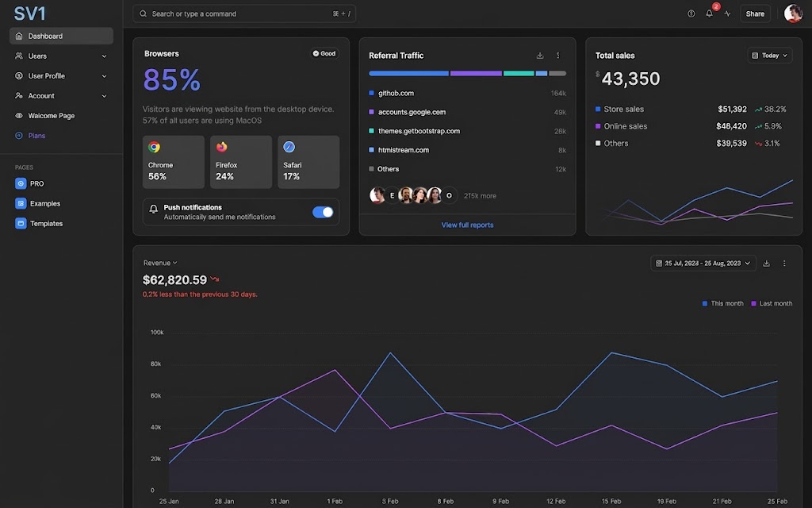Click Store sales amount $51,392
This screenshot has height=508, width=812.
pos(732,109)
